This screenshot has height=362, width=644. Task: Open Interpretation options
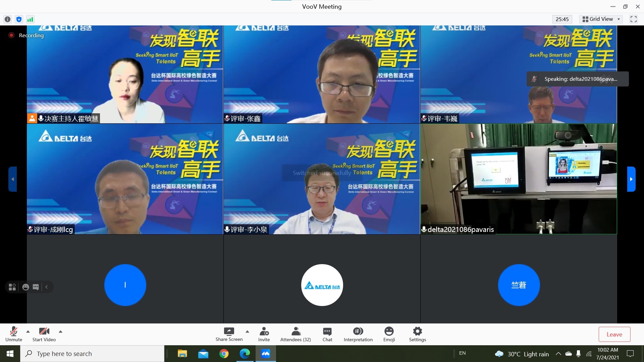[358, 334]
